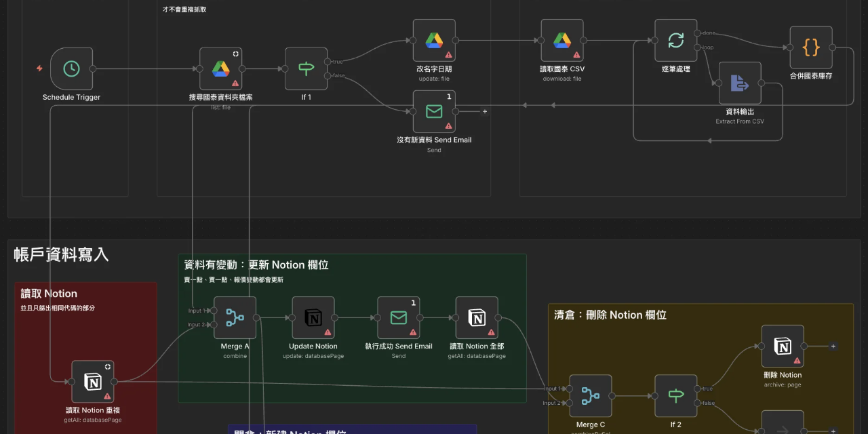868x434 pixels.
Task: Click Input 1 port of Merge A
Action: point(214,311)
